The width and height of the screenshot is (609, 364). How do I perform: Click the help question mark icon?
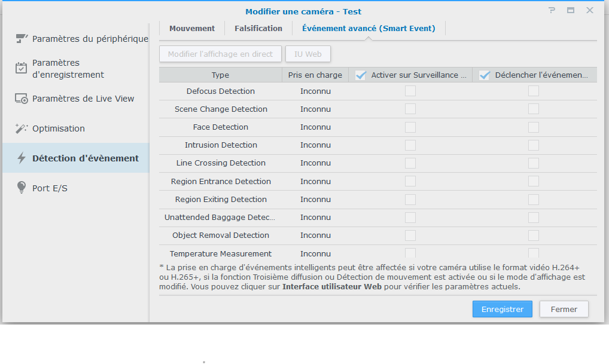[x=552, y=11]
